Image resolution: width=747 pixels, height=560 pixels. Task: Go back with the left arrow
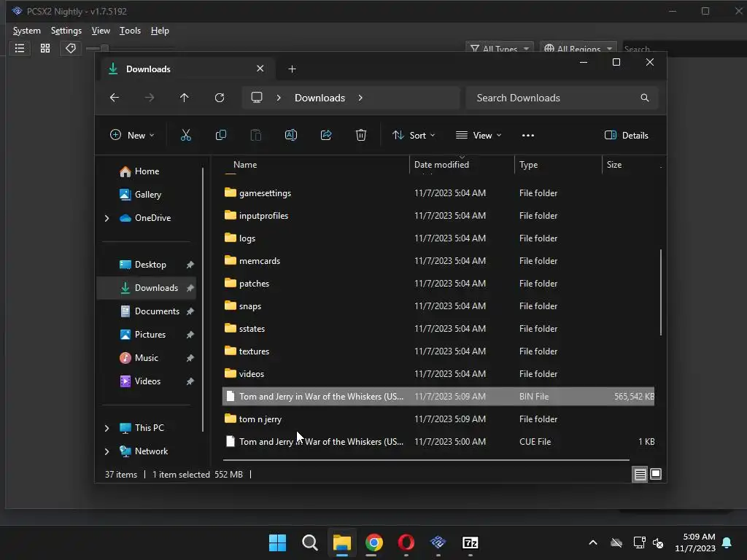click(115, 98)
